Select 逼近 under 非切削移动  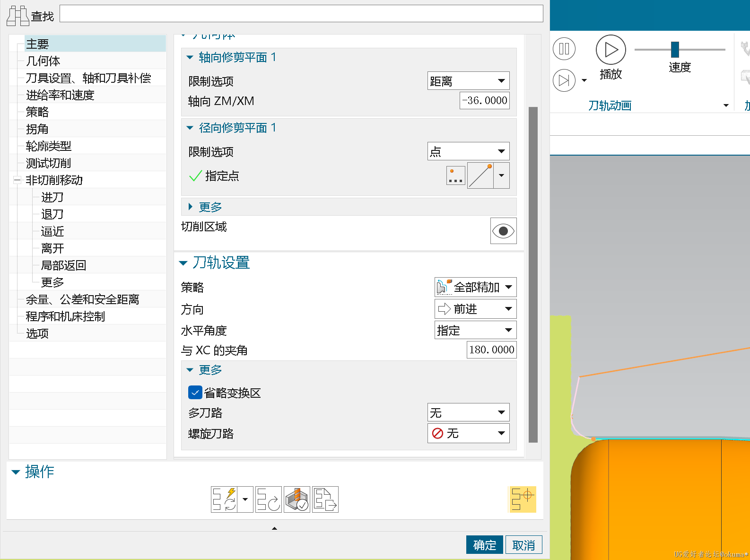pos(52,231)
